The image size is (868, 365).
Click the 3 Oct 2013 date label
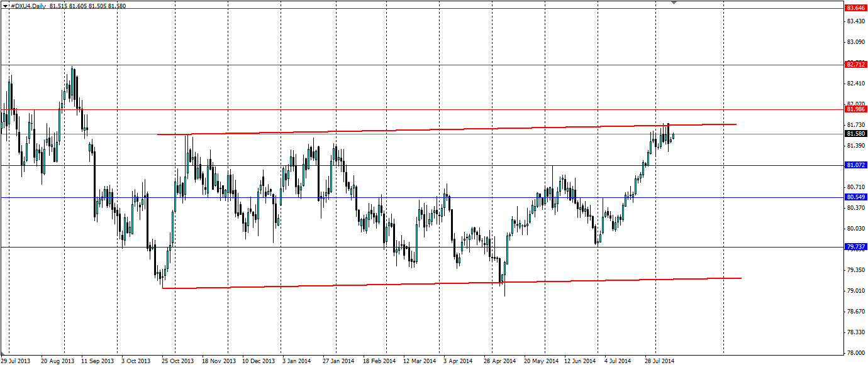136,361
